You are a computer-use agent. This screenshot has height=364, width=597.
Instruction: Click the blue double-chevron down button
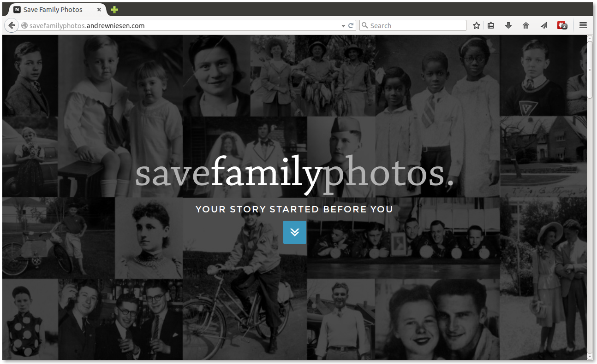[x=295, y=232]
